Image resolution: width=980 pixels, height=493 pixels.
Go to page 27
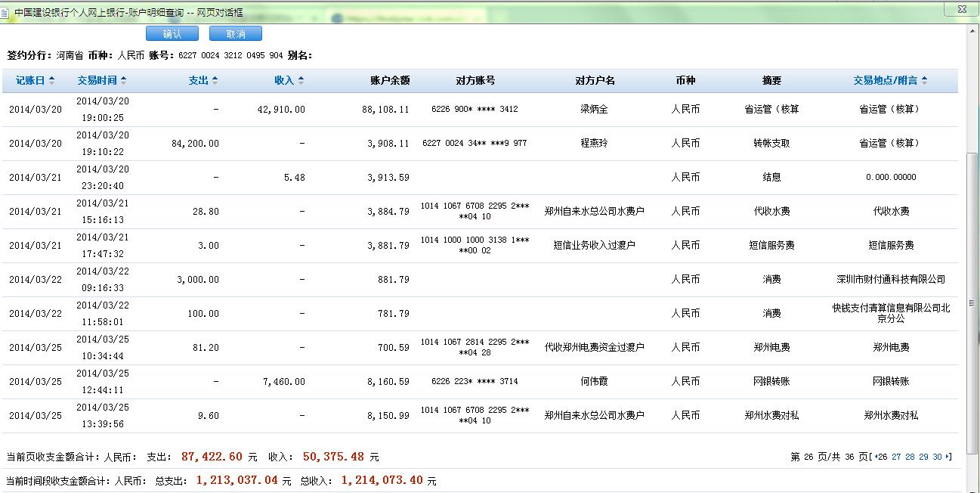coord(896,457)
